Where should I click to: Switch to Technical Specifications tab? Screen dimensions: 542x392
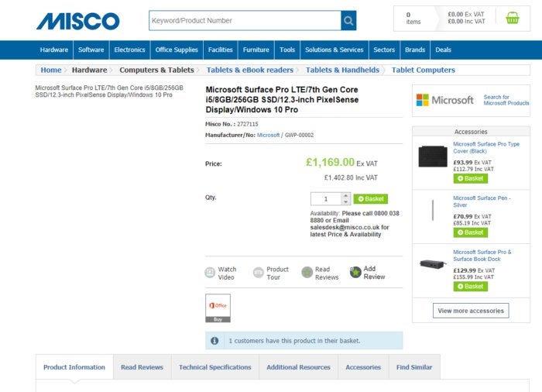(214, 367)
